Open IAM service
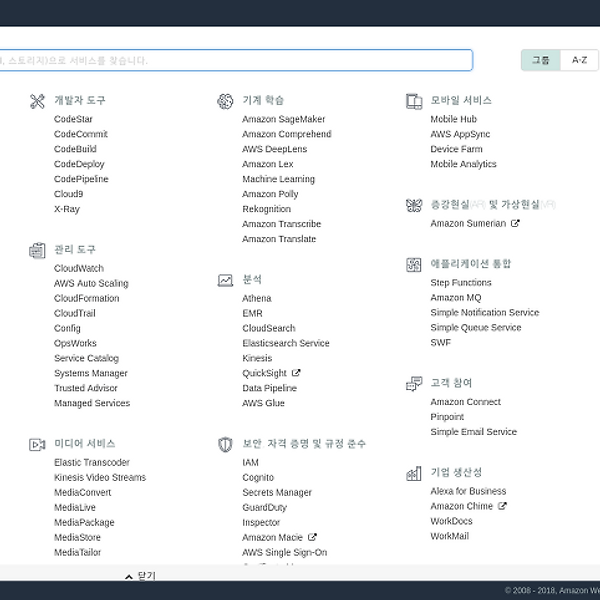600x600 pixels. pos(250,462)
